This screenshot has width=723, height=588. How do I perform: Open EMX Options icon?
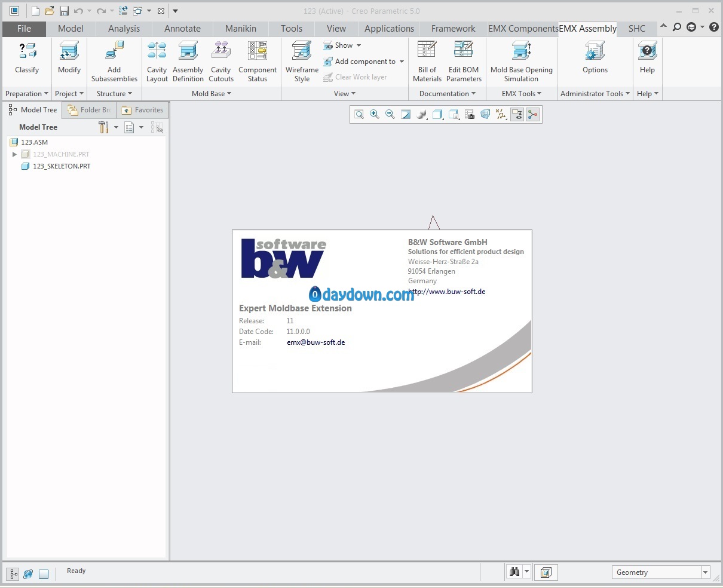595,51
